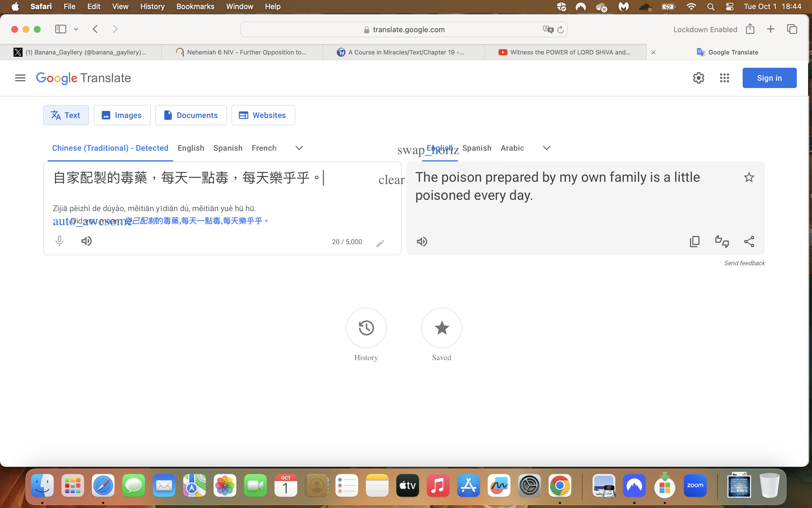Open Wi-Fi status menu
Image resolution: width=812 pixels, height=508 pixels.
pos(691,6)
